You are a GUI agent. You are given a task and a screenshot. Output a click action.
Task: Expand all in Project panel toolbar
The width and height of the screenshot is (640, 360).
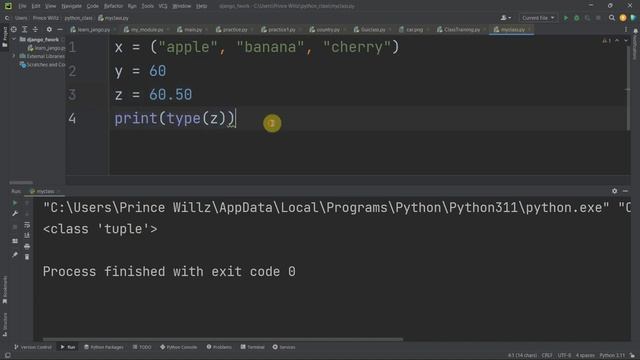[x=24, y=29]
